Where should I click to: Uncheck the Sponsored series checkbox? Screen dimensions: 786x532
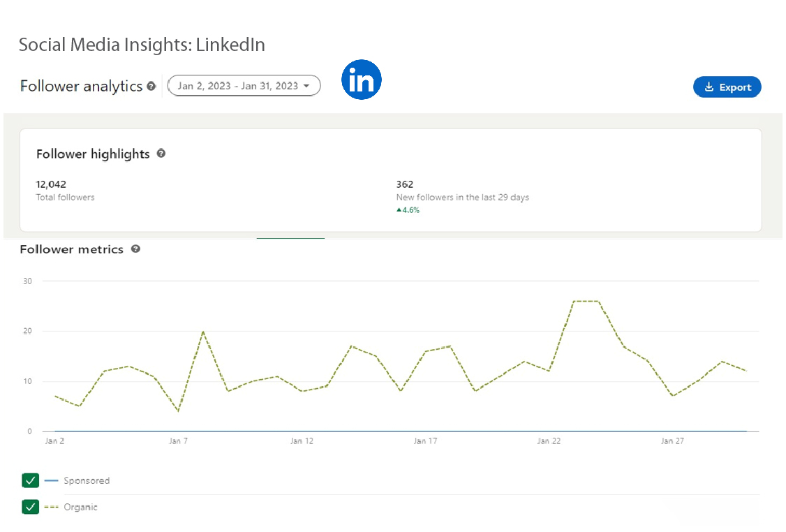(x=31, y=480)
